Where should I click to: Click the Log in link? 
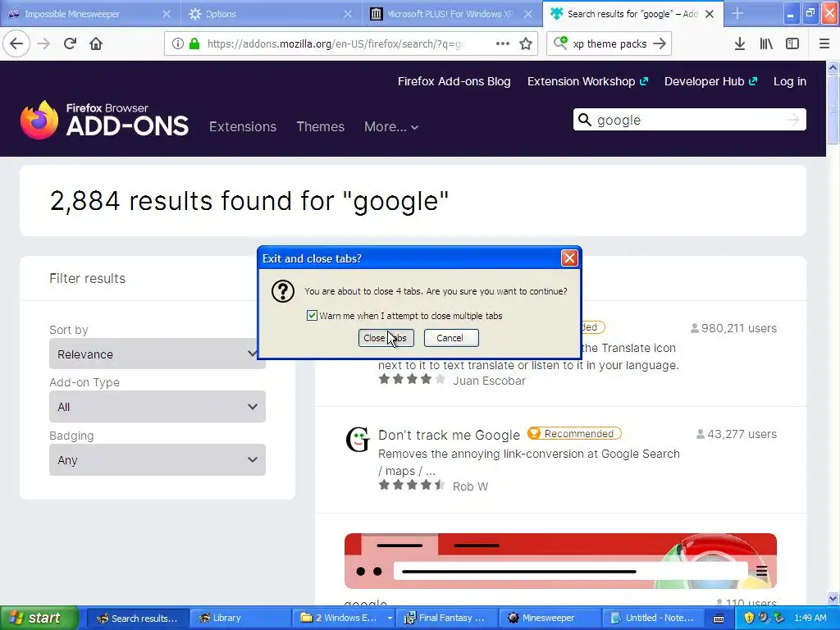pos(790,81)
